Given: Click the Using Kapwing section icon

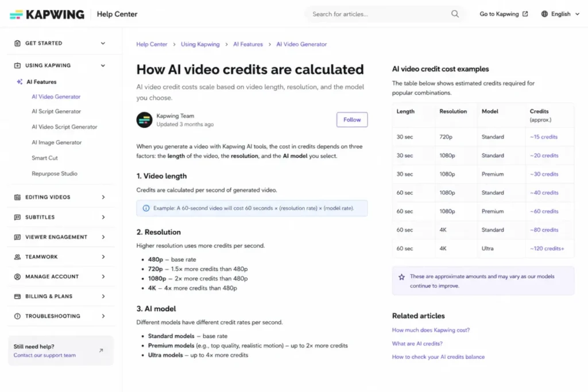Looking at the screenshot, I should 17,65.
